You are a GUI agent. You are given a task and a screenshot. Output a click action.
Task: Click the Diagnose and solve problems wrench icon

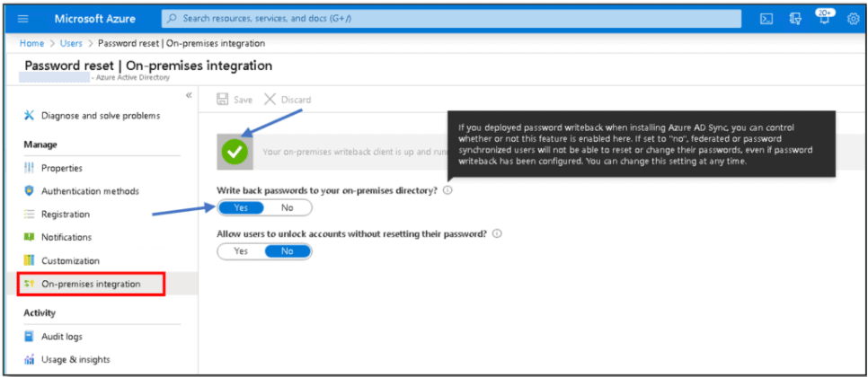click(30, 116)
